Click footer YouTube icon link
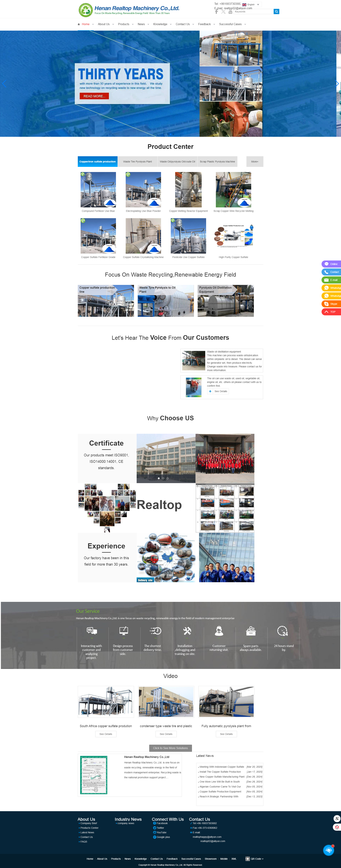 155,832
